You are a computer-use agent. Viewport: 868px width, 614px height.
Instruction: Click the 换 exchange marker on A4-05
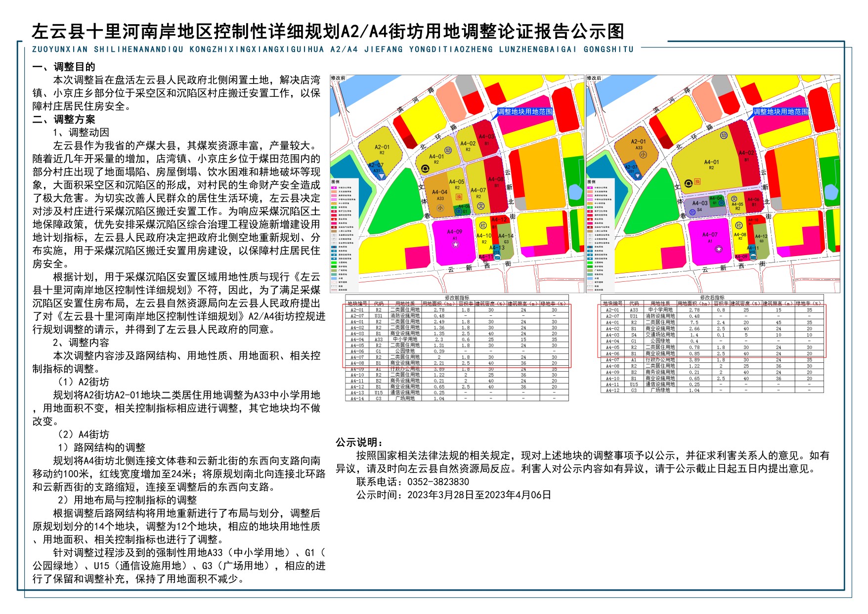coord(459,197)
